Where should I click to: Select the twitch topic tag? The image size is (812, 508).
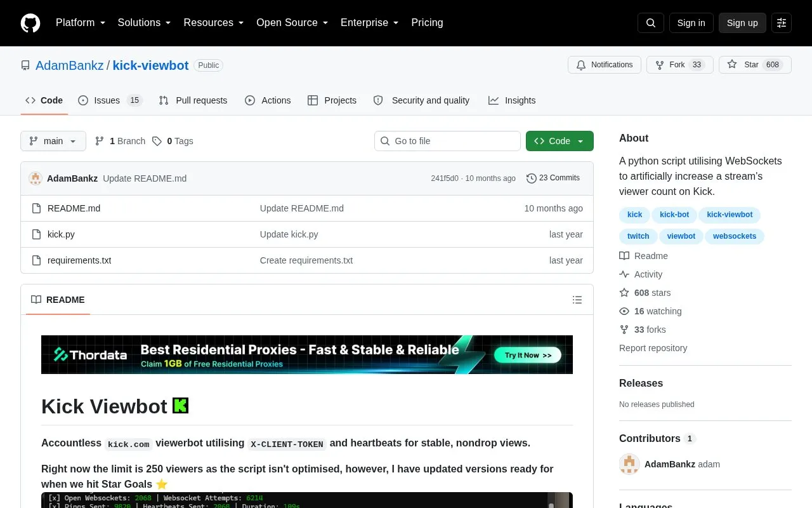click(x=638, y=236)
